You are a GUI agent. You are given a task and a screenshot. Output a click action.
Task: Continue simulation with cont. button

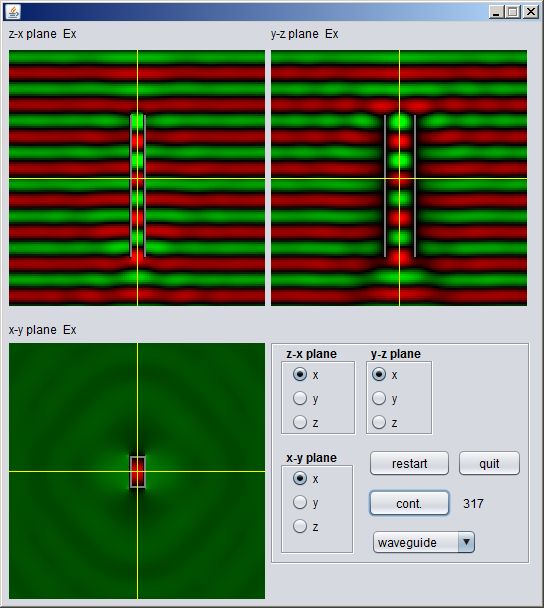click(x=409, y=503)
